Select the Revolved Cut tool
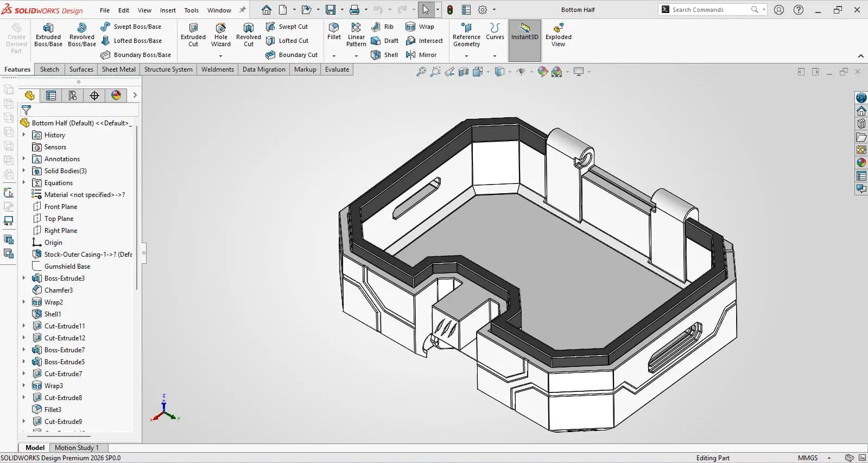 tap(249, 35)
